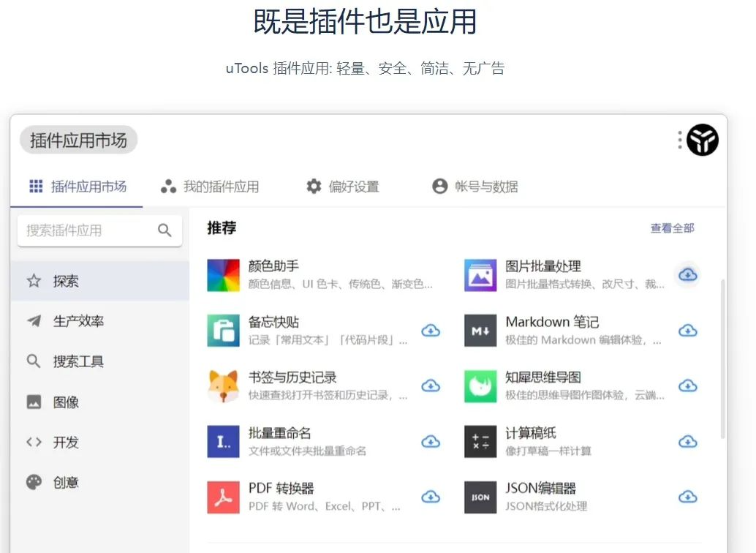Download the 图片批量处理 plugin
Viewport: 756px width, 553px height.
click(687, 274)
